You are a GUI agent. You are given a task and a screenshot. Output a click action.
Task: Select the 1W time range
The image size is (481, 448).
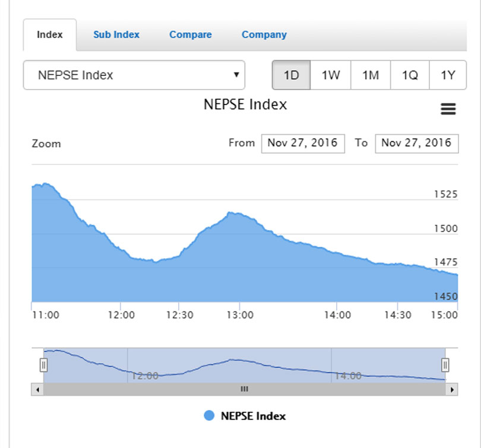tap(331, 75)
